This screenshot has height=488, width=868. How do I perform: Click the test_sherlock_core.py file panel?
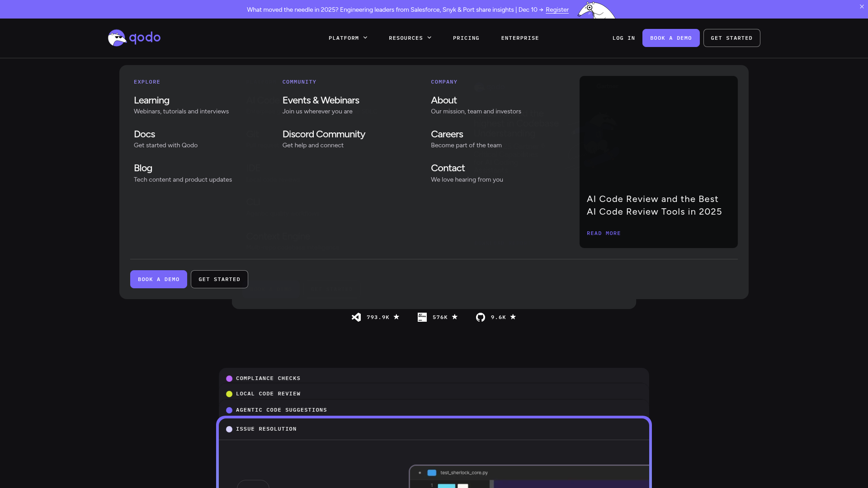(x=463, y=472)
